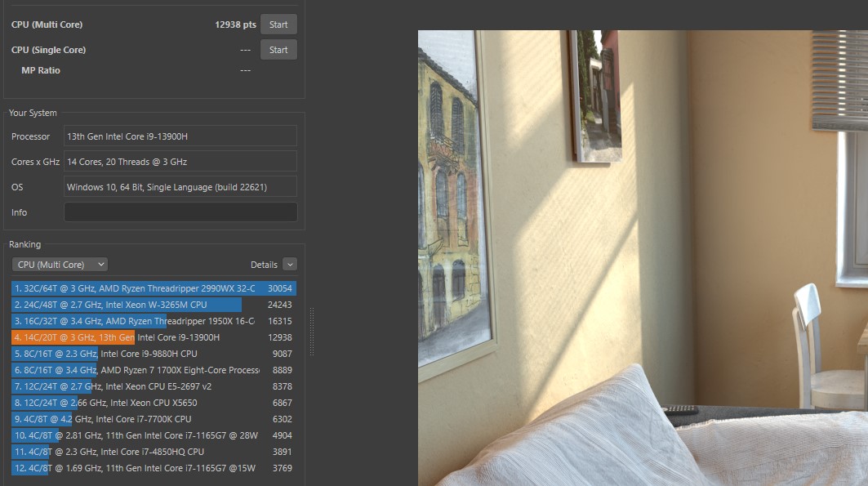Choose the Intel Xeon X5650 ranking row
This screenshot has width=868, height=486.
coord(154,403)
